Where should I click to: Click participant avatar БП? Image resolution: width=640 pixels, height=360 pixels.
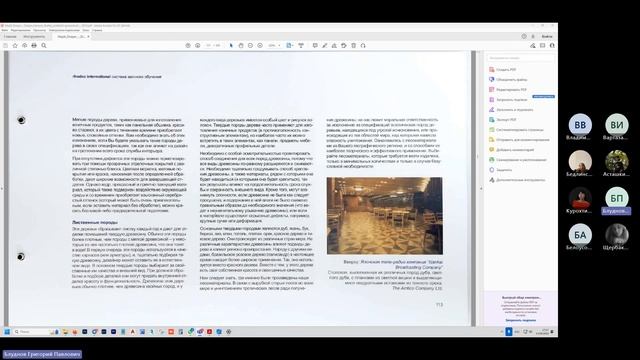point(617,198)
